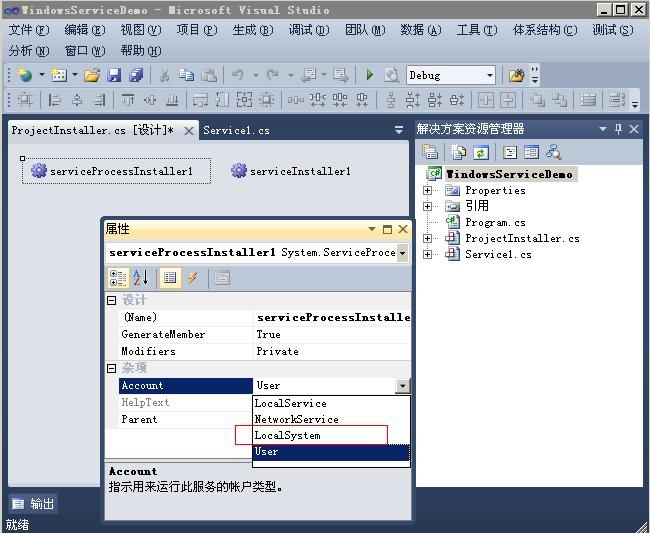
Task: Expand the Properties folder node in Solution Explorer
Action: (427, 190)
